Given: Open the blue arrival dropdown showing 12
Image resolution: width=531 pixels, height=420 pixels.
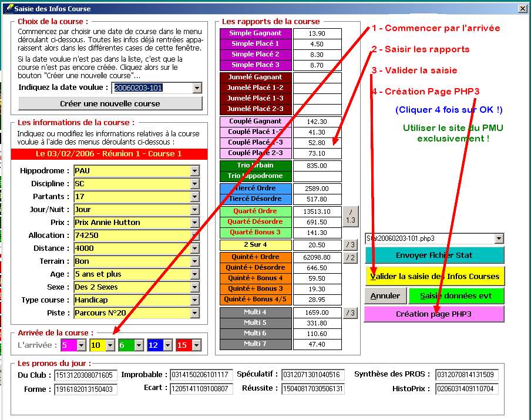Looking at the screenshot, I should [x=168, y=345].
